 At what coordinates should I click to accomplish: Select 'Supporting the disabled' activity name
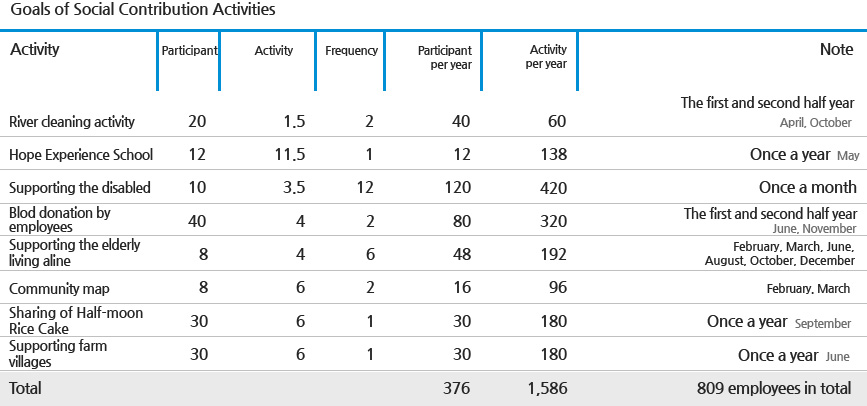(x=80, y=188)
